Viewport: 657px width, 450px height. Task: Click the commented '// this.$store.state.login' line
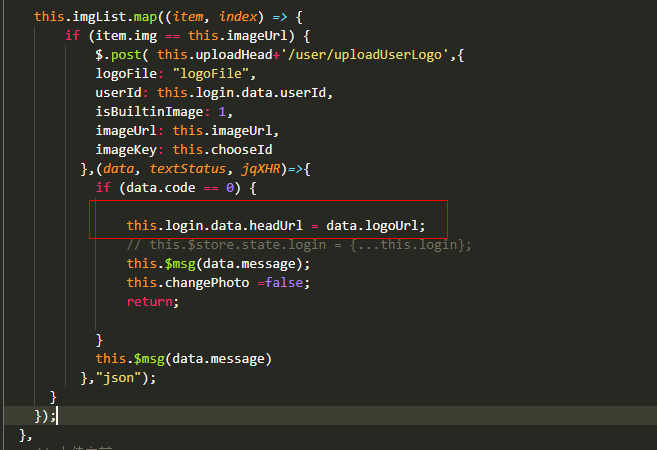coord(299,244)
